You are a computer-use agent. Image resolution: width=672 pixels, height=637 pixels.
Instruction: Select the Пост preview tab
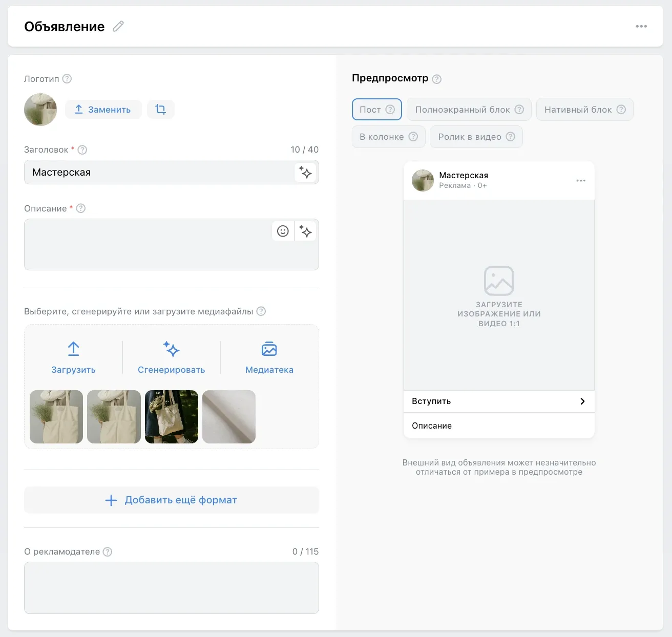[x=377, y=110]
